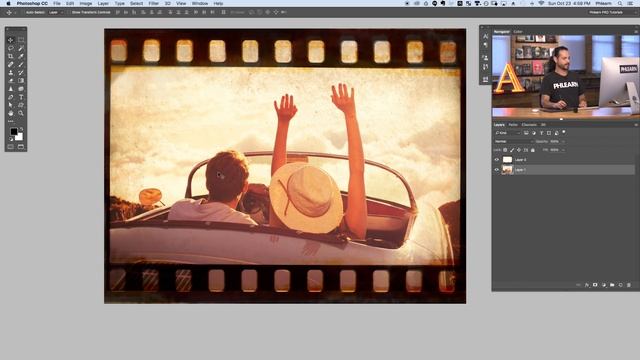Open the Edit Toolbar ellipsis menu
Image resolution: width=640 pixels, height=360 pixels.
pos(11,121)
